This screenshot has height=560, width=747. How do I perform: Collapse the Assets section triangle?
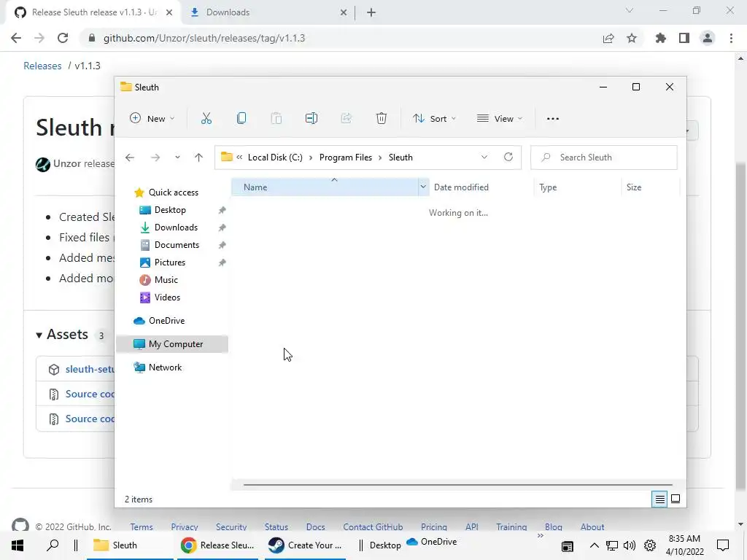coord(39,335)
